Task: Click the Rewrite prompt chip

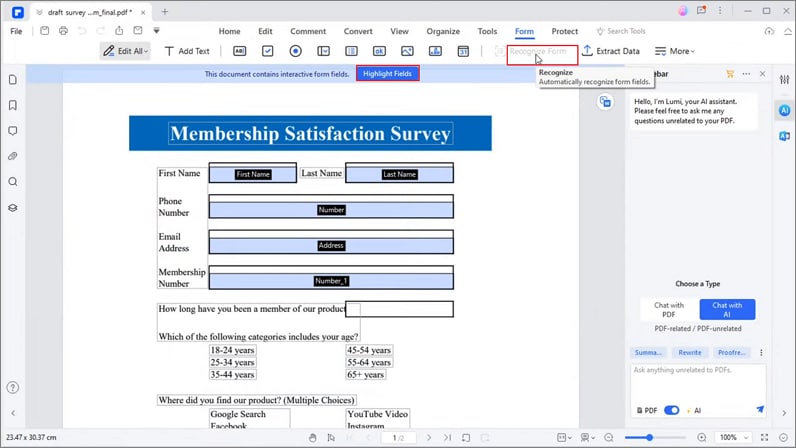Action: [x=689, y=353]
